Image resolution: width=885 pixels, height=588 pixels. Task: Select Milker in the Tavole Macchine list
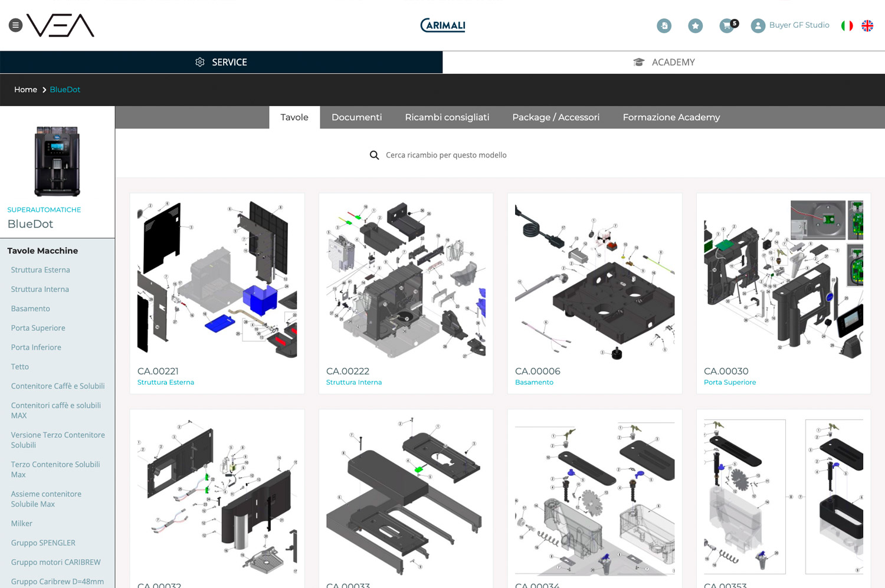click(22, 523)
